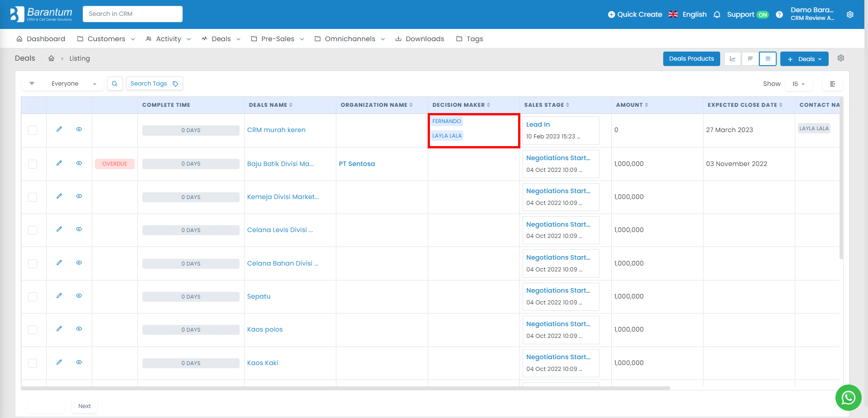Click the Deals Products button

(x=691, y=59)
